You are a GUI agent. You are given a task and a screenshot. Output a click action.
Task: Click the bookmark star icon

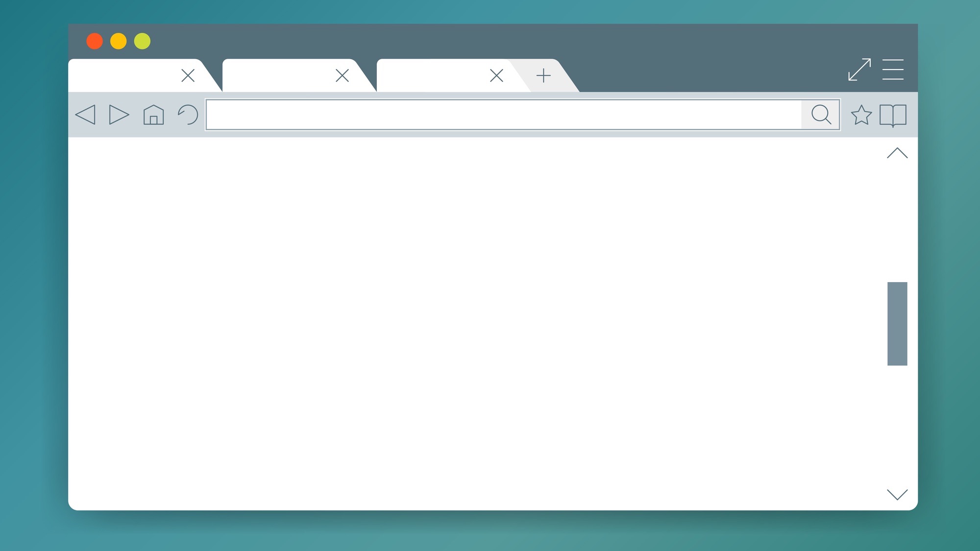pyautogui.click(x=860, y=115)
